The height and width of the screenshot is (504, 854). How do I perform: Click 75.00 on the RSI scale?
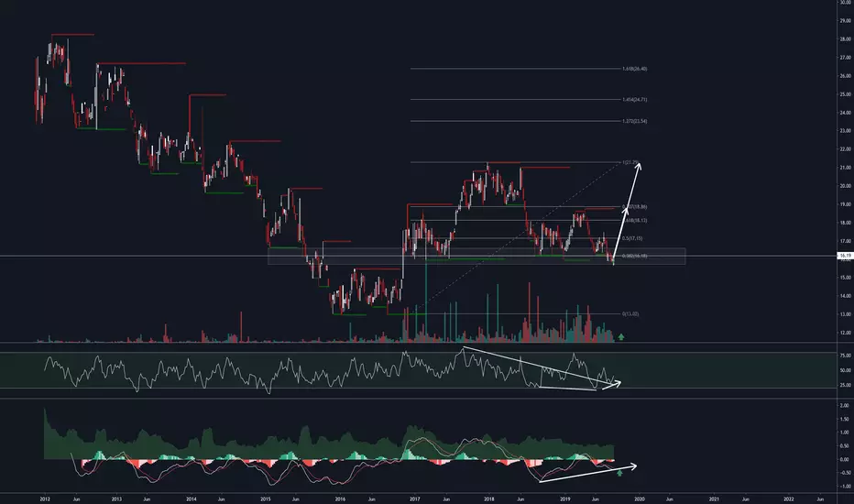pos(845,356)
